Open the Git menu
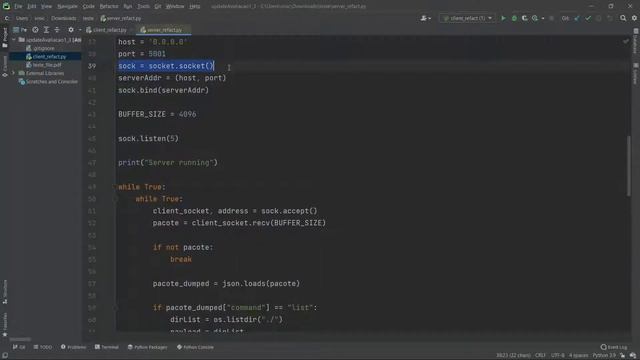Screen dimensions: 640x360 [x=158, y=7]
